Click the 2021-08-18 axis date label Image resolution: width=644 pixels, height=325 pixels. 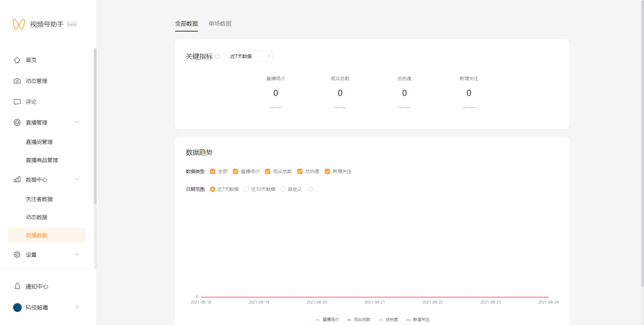tap(201, 302)
